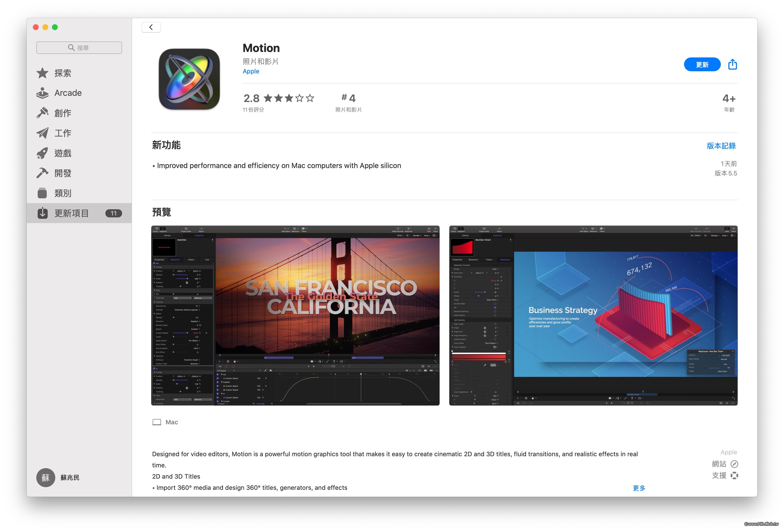Open the San Francisco preview screenshot
Viewport: 784px width, 532px height.
pyautogui.click(x=295, y=315)
